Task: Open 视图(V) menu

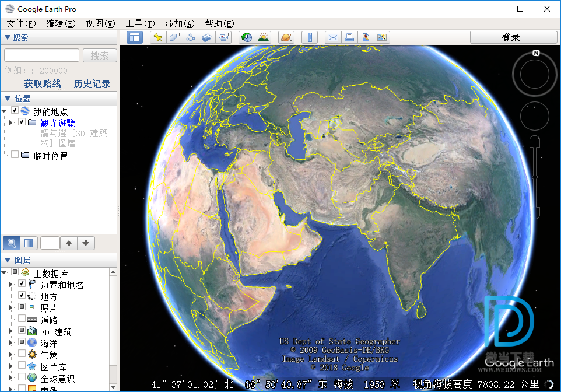Action: pyautogui.click(x=100, y=24)
